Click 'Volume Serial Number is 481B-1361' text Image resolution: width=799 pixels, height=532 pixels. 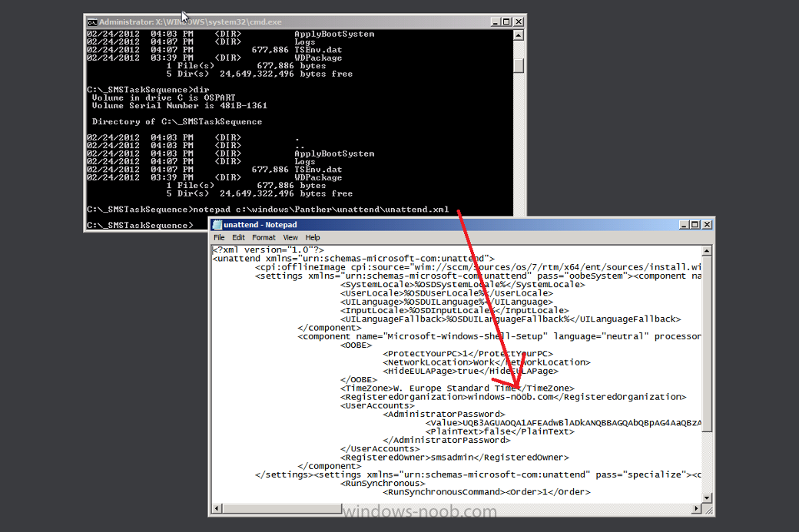click(x=179, y=106)
